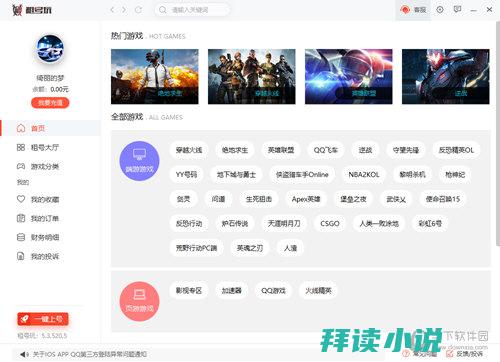The height and width of the screenshot is (362, 500).
Task: Select the 枪神纪 tag
Action: point(455,174)
